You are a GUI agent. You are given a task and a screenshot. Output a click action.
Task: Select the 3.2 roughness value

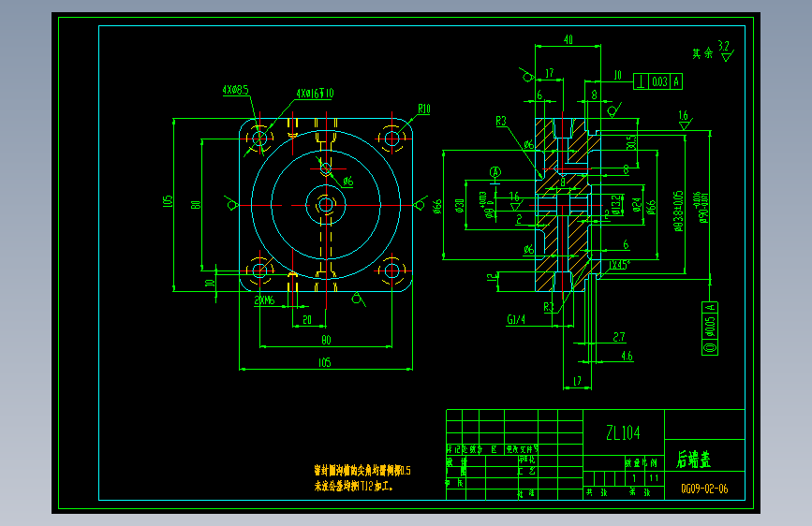point(723,46)
